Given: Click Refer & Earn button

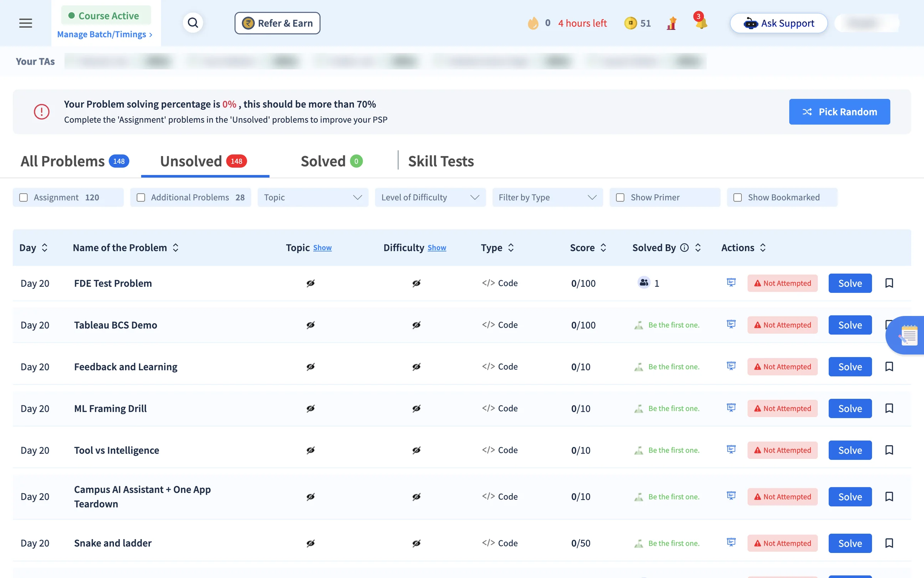Looking at the screenshot, I should pos(277,23).
